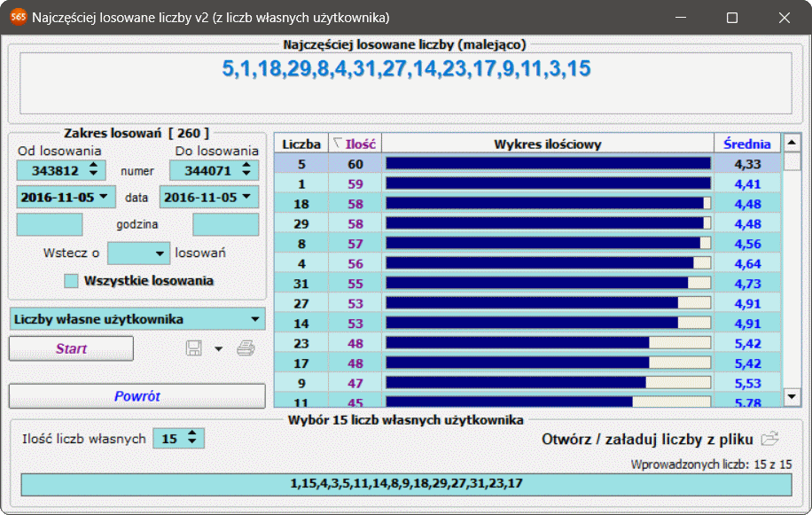Viewport: 812px width, 515px height.
Task: Click the right godzina input field
Action: coord(226,224)
